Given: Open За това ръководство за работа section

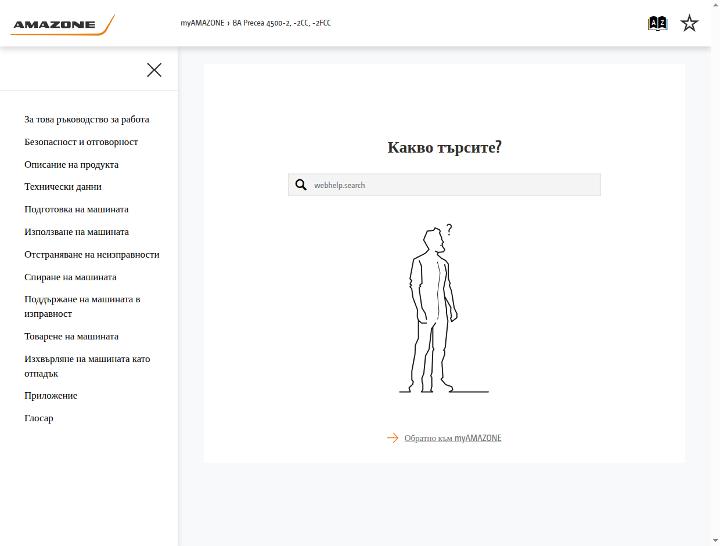Looking at the screenshot, I should [x=87, y=119].
